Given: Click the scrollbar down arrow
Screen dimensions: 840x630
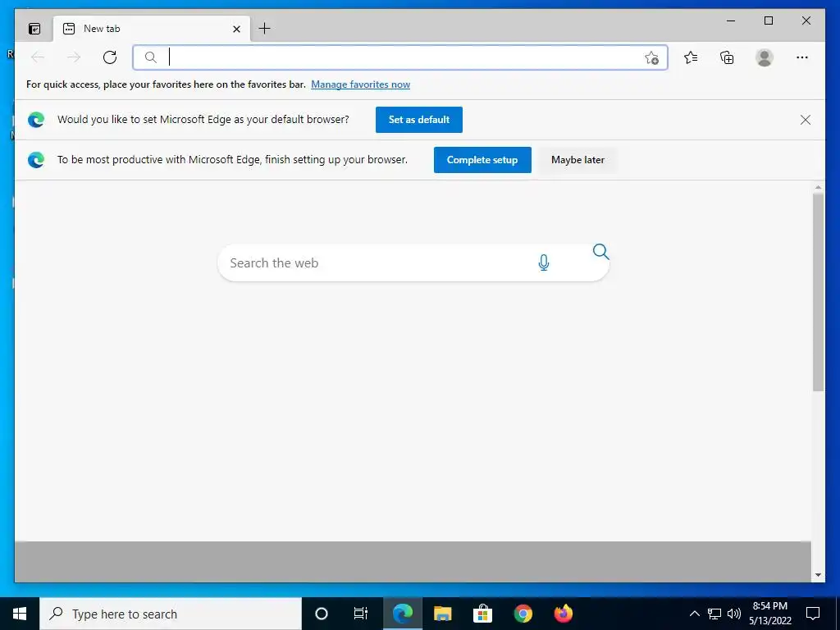Looking at the screenshot, I should 818,575.
